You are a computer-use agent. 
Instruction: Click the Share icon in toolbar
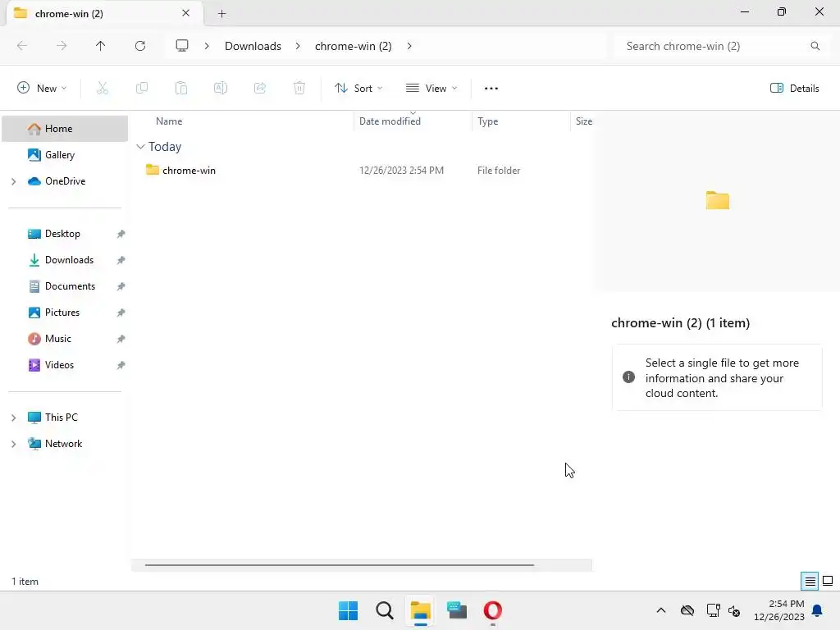[x=260, y=89]
